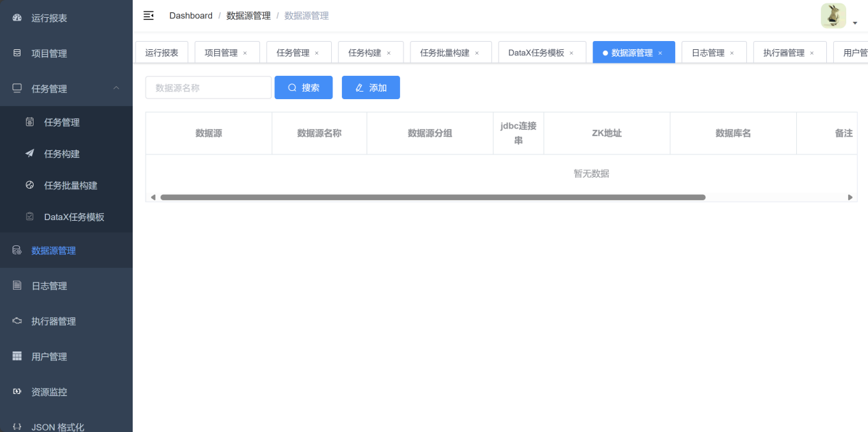Screen dimensions: 868x432
Task: Collapse the sidebar with the hamburger icon
Action: tap(148, 16)
